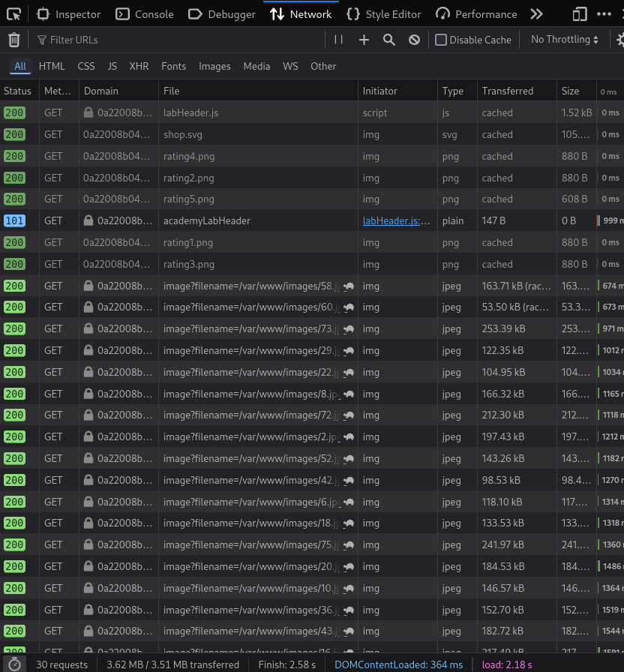624x672 pixels.
Task: Click lock icon on images/8 row
Action: pyautogui.click(x=88, y=394)
